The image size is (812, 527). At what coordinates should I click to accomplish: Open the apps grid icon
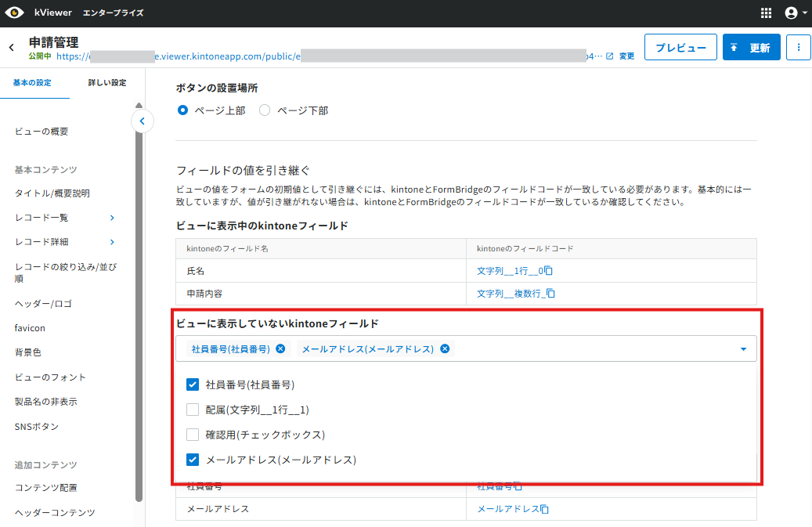click(x=766, y=13)
